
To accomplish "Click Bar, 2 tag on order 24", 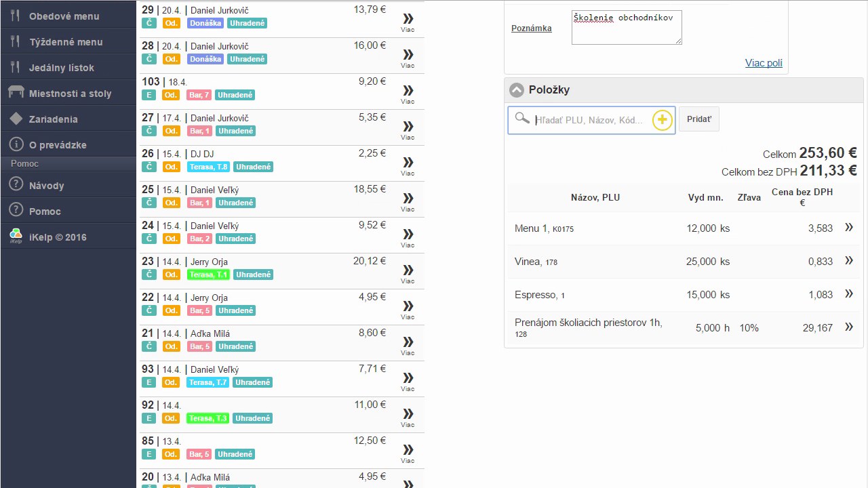I will 200,239.
